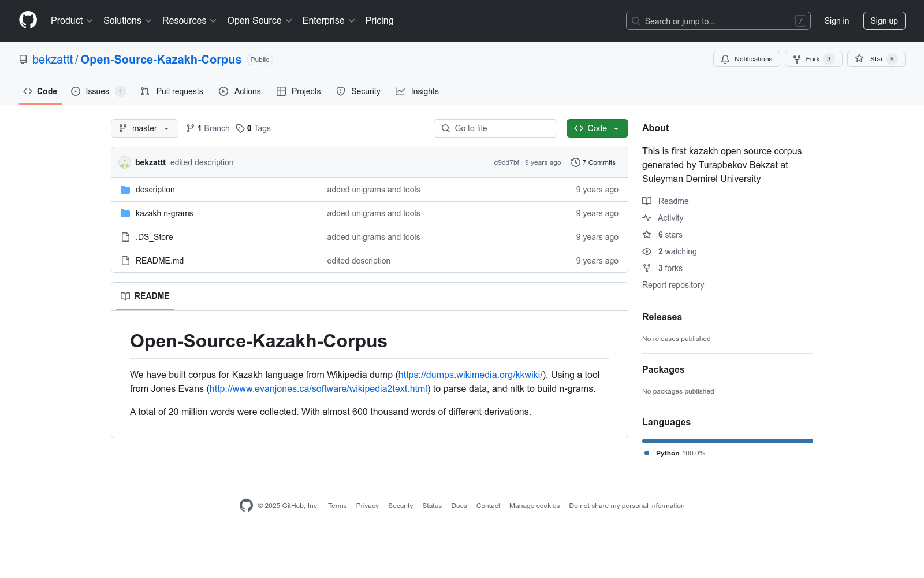The image size is (924, 578).
Task: Click the Python language bar
Action: (x=728, y=441)
